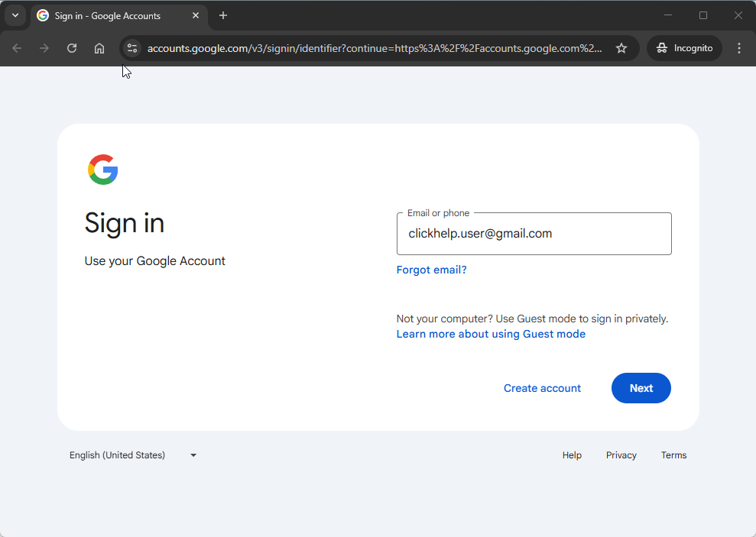The width and height of the screenshot is (756, 537).
Task: Click the Incognito badge
Action: point(683,47)
